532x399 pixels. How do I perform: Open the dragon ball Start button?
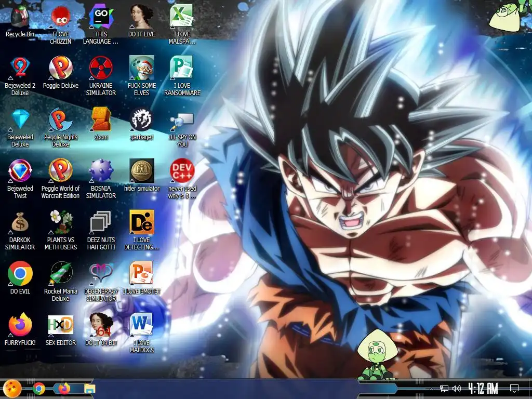coord(12,389)
